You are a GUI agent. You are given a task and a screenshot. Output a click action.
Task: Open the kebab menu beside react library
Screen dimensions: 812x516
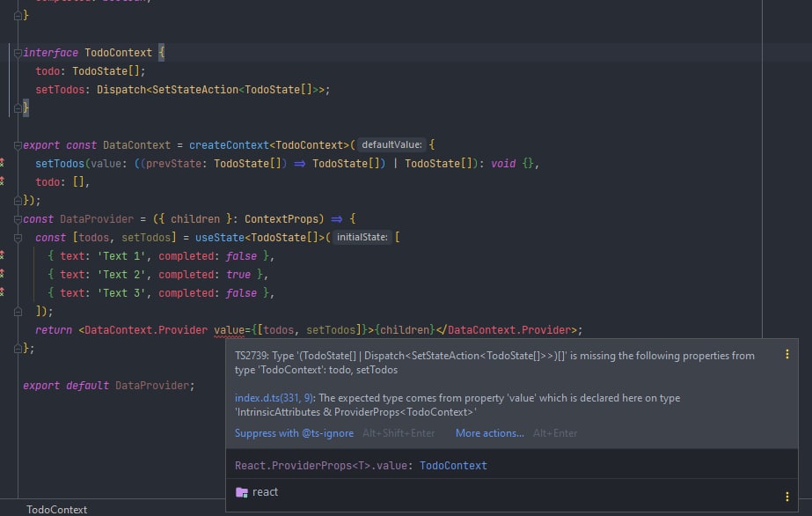click(x=787, y=497)
